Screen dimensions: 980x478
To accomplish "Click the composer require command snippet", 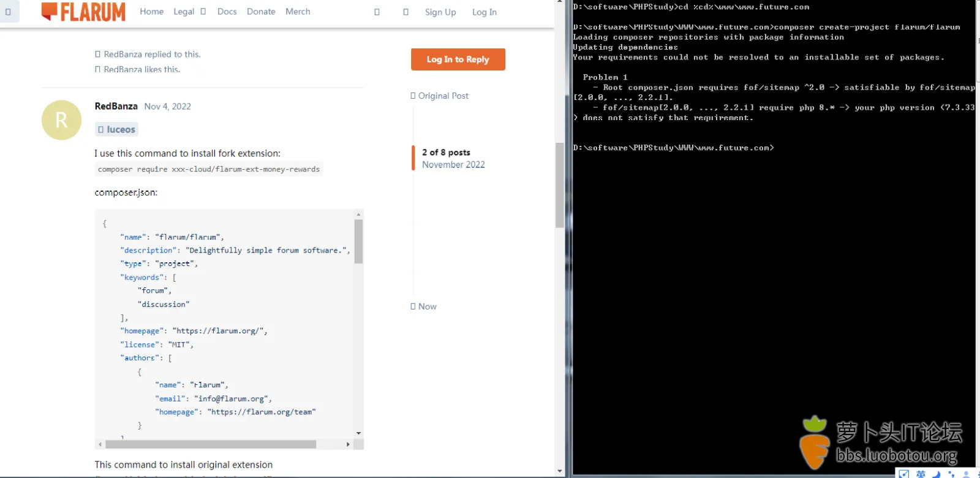I will (x=209, y=169).
